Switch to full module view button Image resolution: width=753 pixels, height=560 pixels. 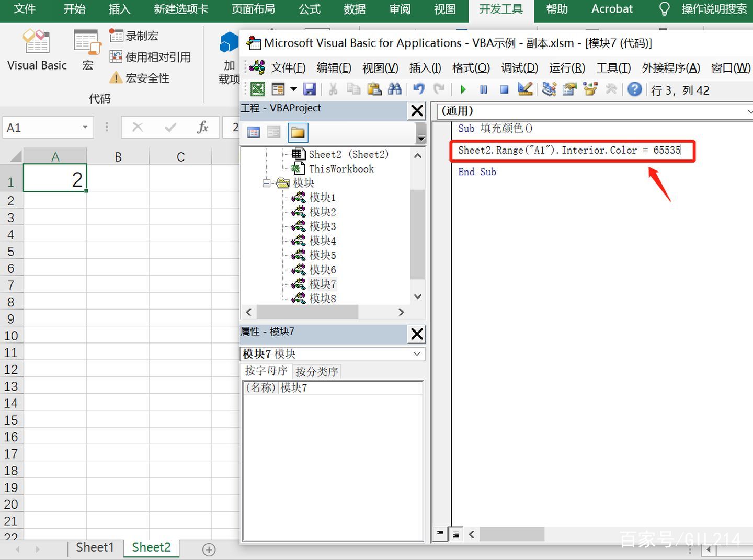456,534
